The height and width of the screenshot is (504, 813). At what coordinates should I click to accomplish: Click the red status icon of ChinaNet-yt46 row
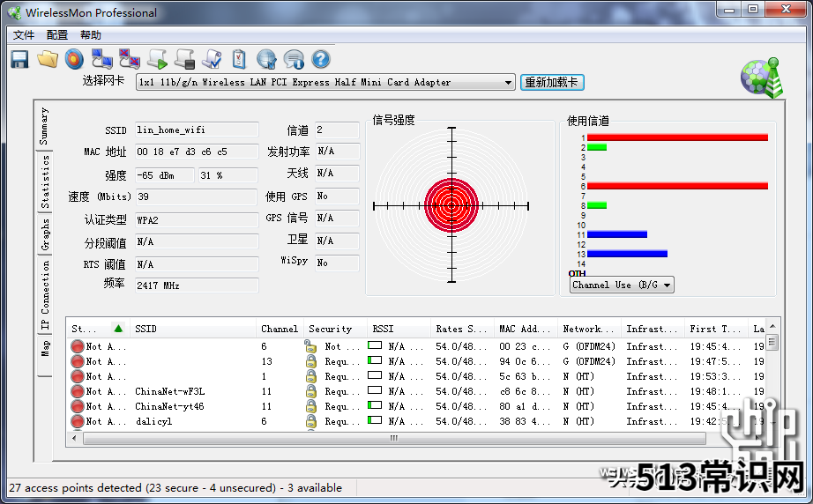[78, 406]
